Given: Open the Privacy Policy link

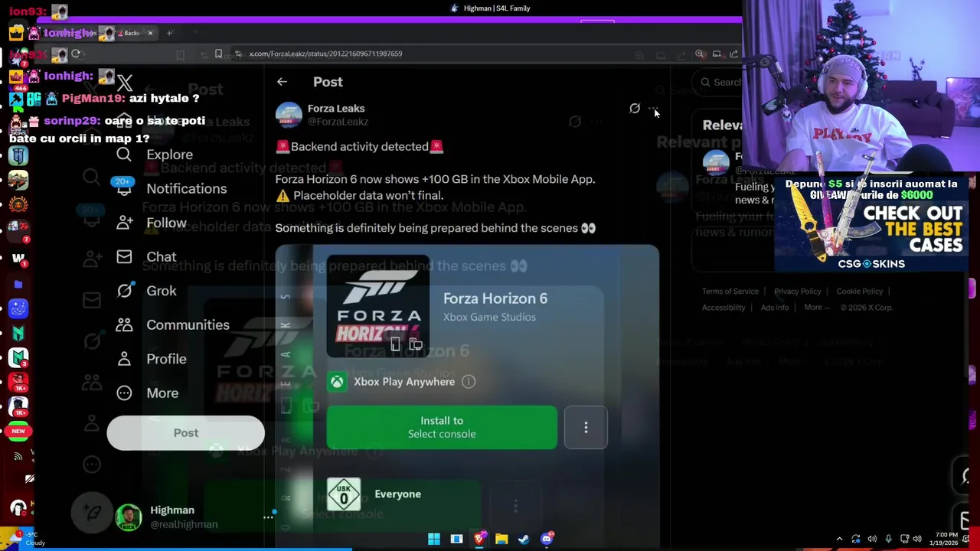Looking at the screenshot, I should (797, 292).
